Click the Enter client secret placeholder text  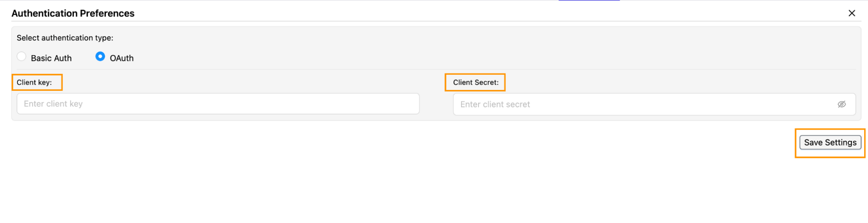tap(495, 104)
